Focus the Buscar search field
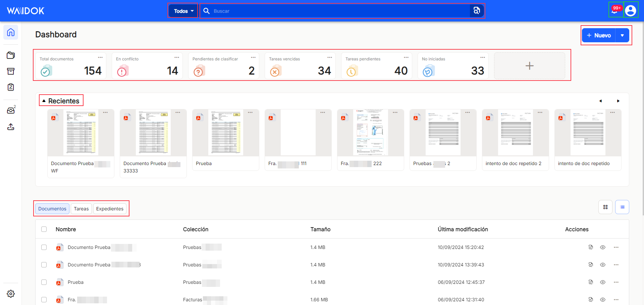 tap(335, 11)
